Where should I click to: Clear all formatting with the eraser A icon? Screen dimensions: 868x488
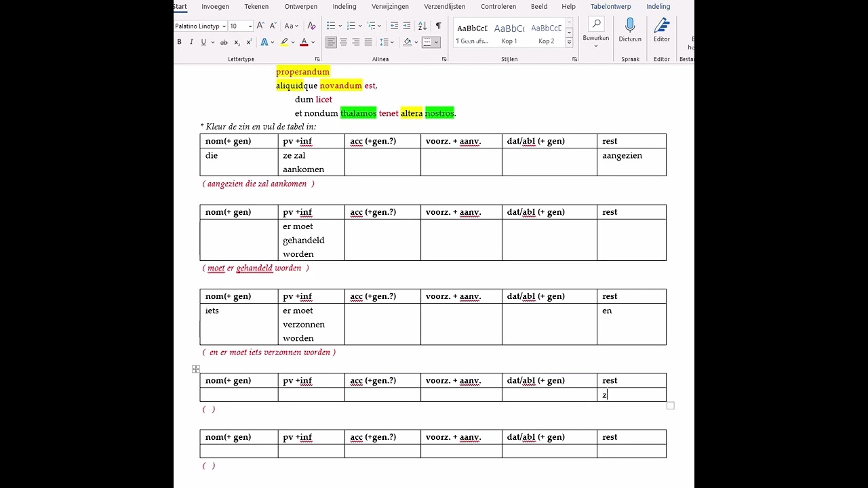pyautogui.click(x=311, y=26)
